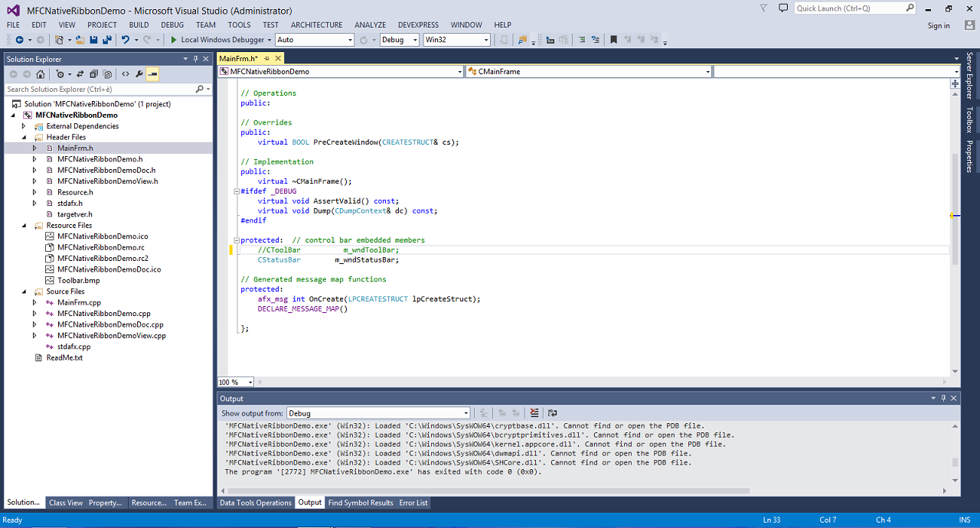Pin the Solution Explorer panel (auto hide)

coord(195,59)
